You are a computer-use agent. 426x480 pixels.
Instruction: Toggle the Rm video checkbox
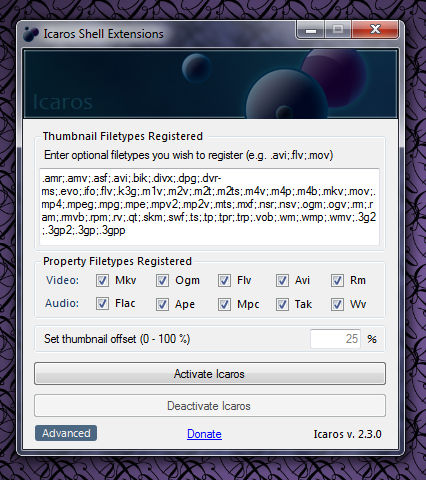[337, 280]
